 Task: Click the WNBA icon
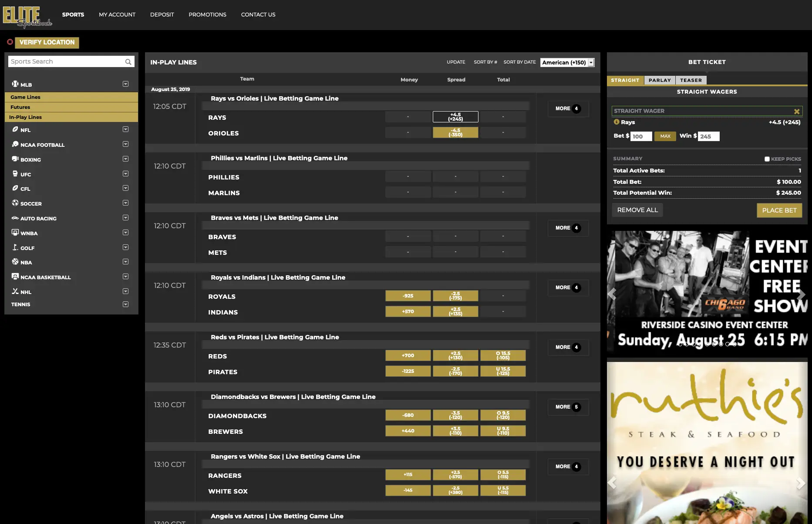tap(15, 233)
